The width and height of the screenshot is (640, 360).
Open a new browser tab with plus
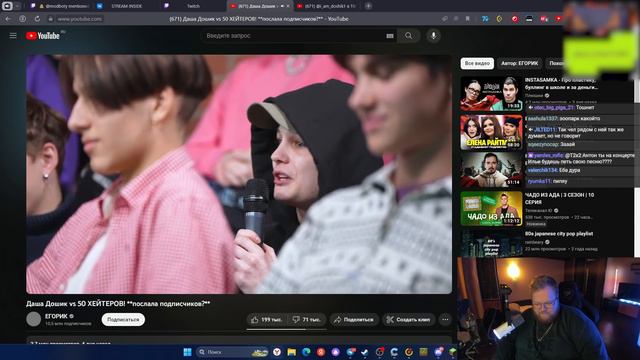[368, 6]
